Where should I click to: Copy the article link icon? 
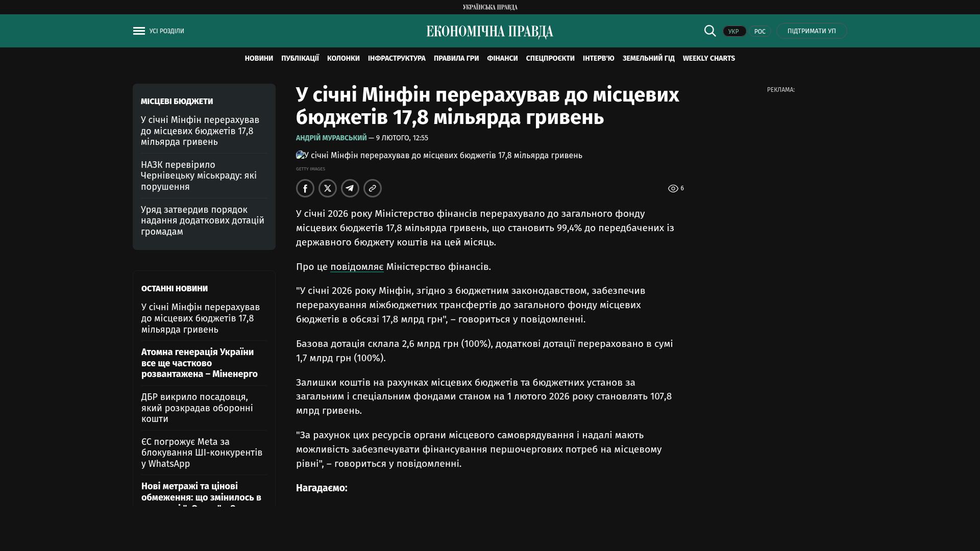(x=373, y=188)
